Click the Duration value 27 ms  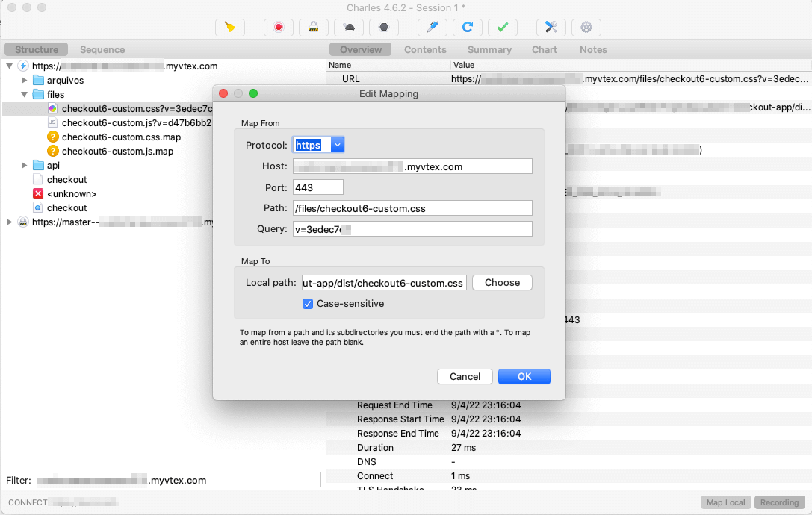[x=463, y=447]
